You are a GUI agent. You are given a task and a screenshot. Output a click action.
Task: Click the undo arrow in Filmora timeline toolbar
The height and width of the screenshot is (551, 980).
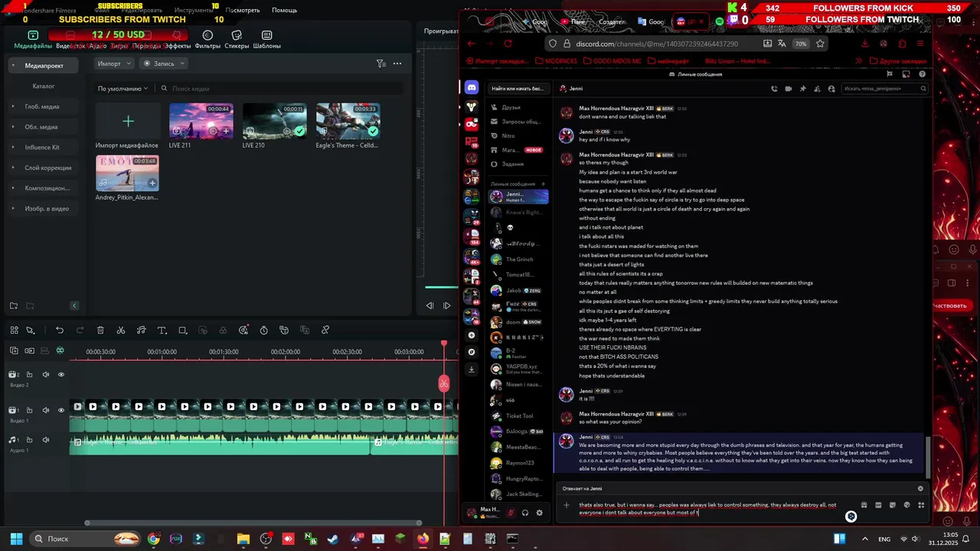pyautogui.click(x=60, y=330)
